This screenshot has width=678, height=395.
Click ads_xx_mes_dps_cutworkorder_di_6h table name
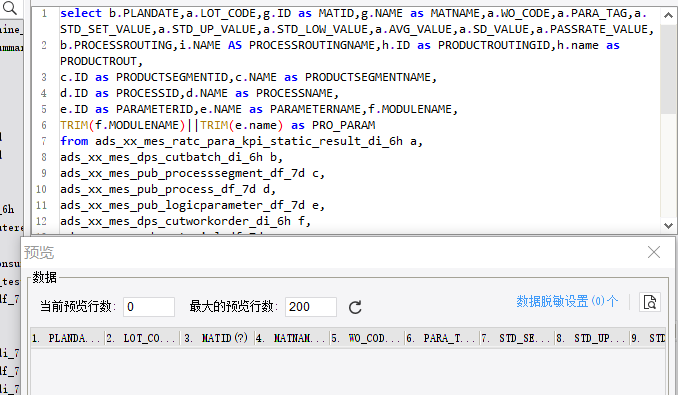[176, 221]
